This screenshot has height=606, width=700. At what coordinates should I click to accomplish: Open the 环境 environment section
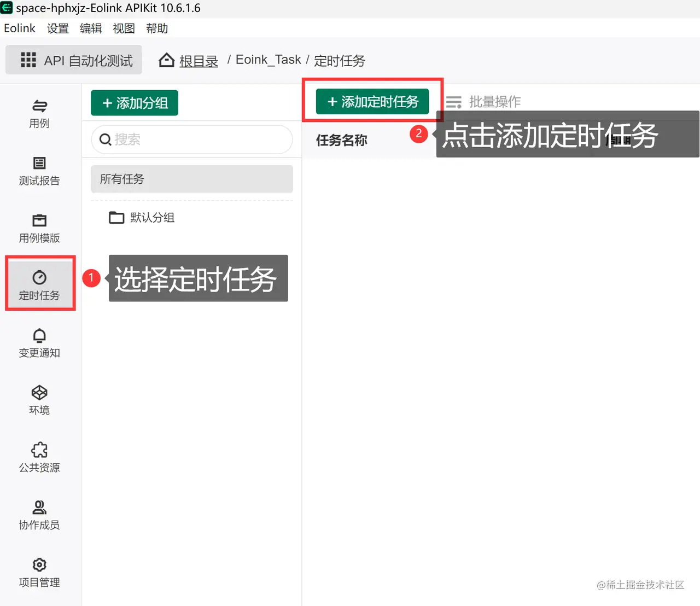pyautogui.click(x=39, y=400)
